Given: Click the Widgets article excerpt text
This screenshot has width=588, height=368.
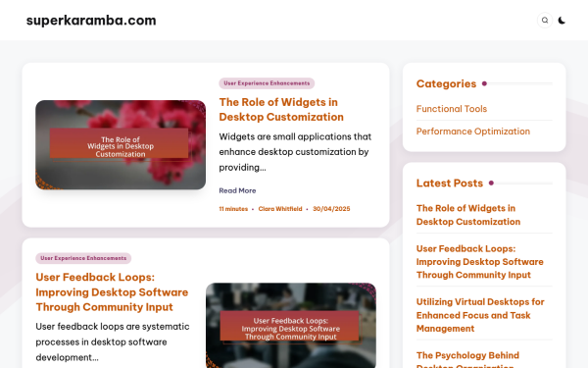Looking at the screenshot, I should click(295, 152).
